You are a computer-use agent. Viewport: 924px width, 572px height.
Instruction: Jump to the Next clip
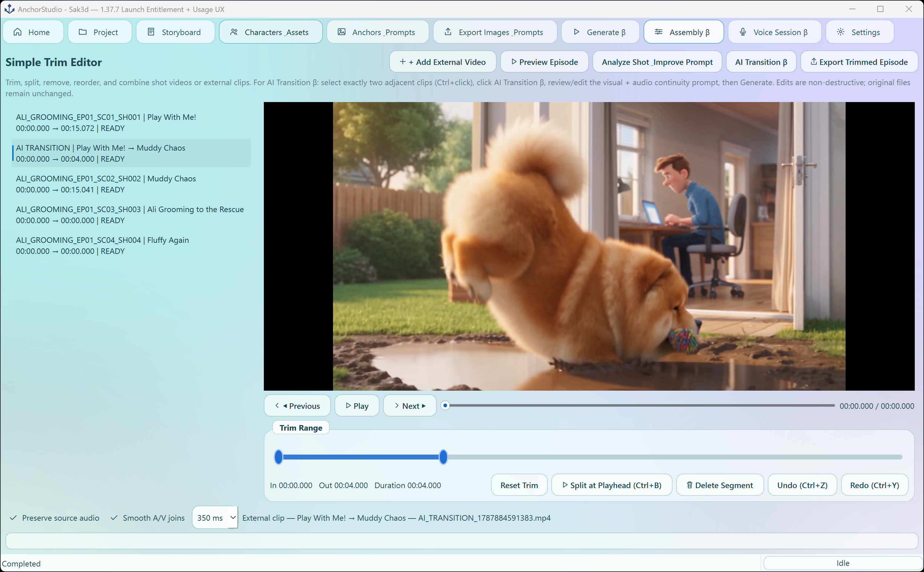coord(409,406)
